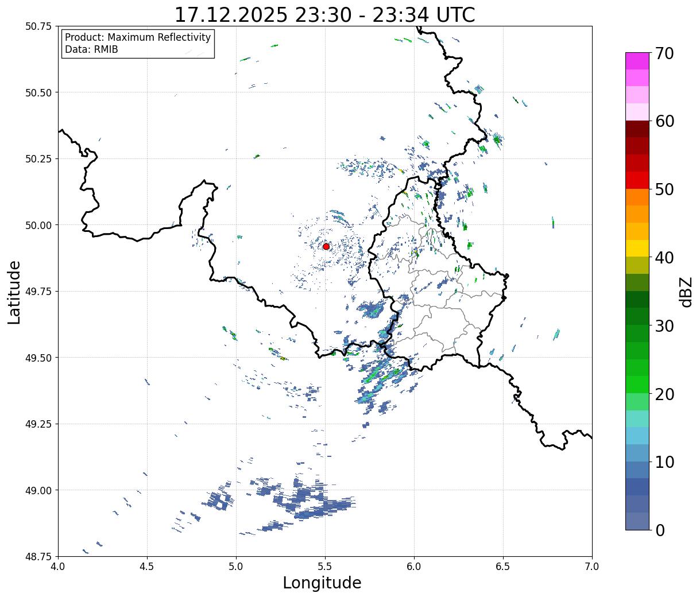The width and height of the screenshot is (700, 597).
Task: Click the 30 tick label on the colorbar
Action: [x=664, y=325]
